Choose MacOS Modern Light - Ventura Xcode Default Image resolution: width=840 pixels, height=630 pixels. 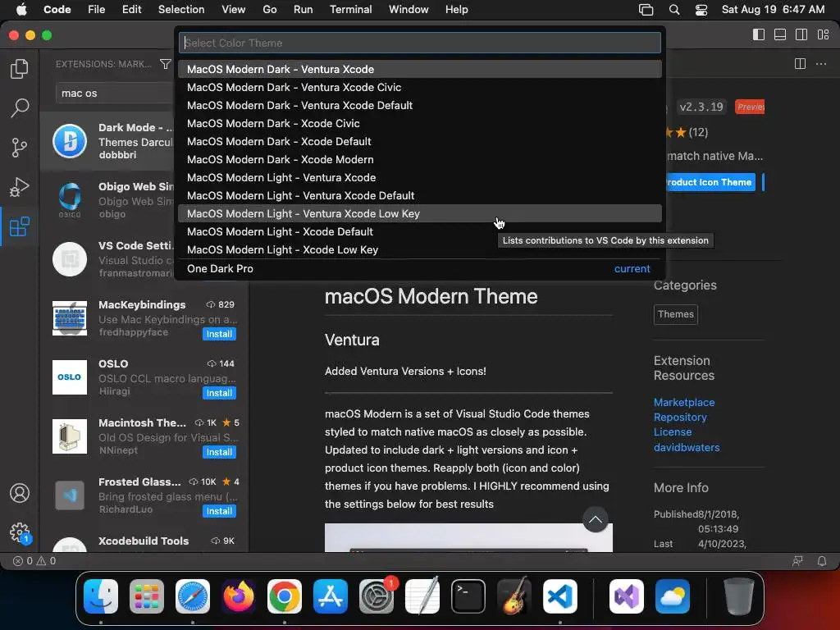coord(420,195)
